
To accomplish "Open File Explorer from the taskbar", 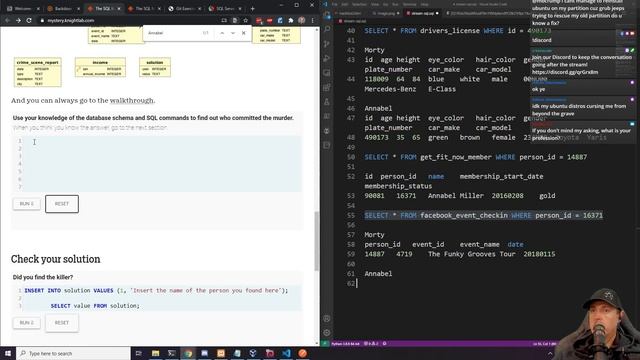I will (x=156, y=353).
